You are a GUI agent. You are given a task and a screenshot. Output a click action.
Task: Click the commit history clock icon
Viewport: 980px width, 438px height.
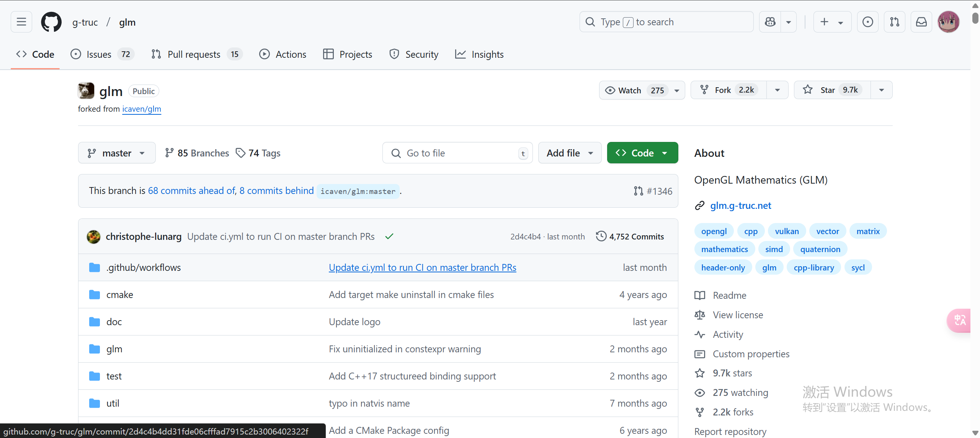(601, 236)
